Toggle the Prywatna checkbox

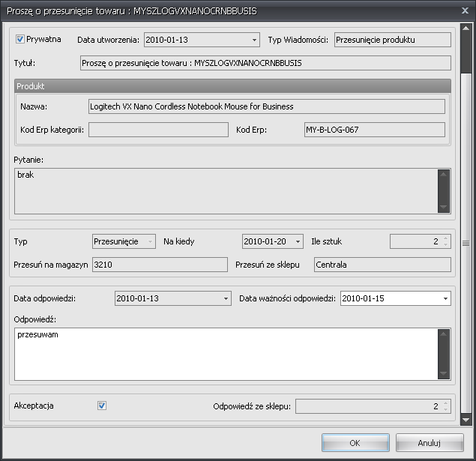(20, 39)
